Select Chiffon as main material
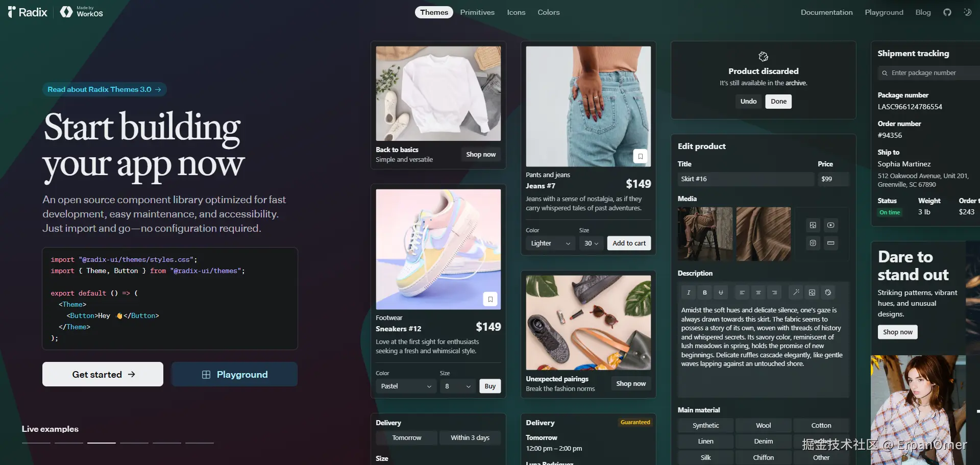 764,457
